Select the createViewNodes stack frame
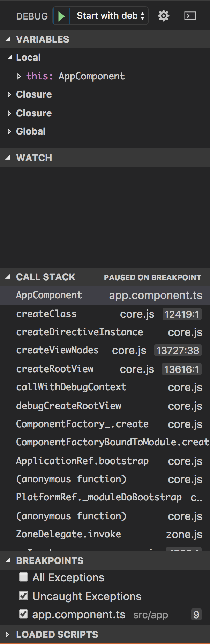The height and width of the screenshot is (644, 210). click(58, 350)
